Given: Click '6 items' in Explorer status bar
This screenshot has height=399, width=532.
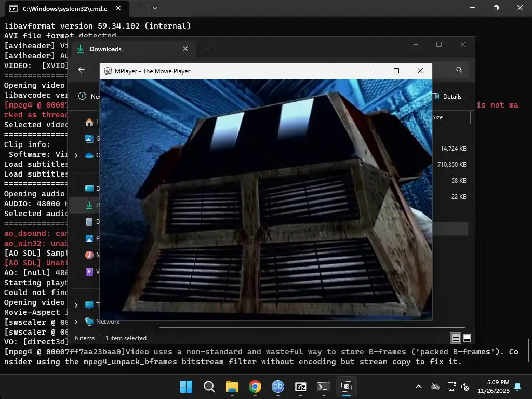Looking at the screenshot, I should tap(85, 338).
